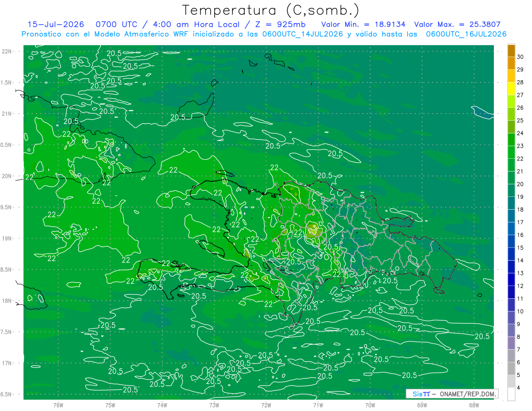Click the color scale label '8'
The image size is (532, 411).
[519, 337]
